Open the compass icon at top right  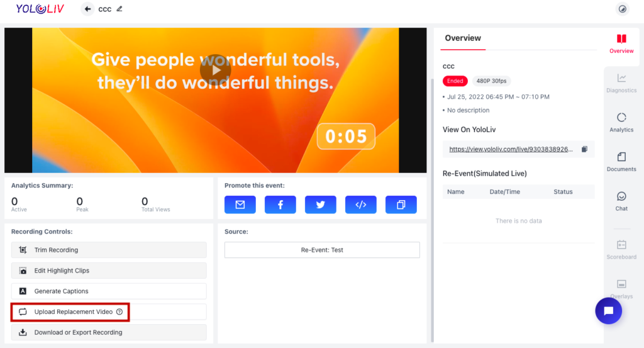point(622,9)
